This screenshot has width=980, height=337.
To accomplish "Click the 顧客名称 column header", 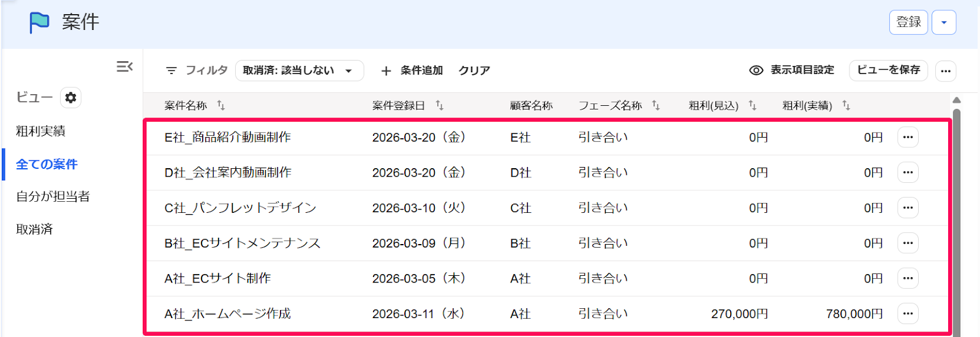I will 531,106.
